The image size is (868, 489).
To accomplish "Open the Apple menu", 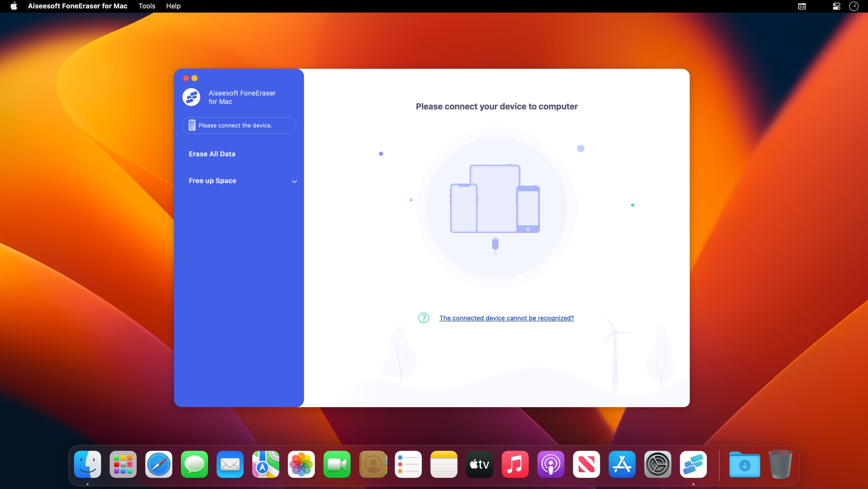I will click(x=14, y=6).
